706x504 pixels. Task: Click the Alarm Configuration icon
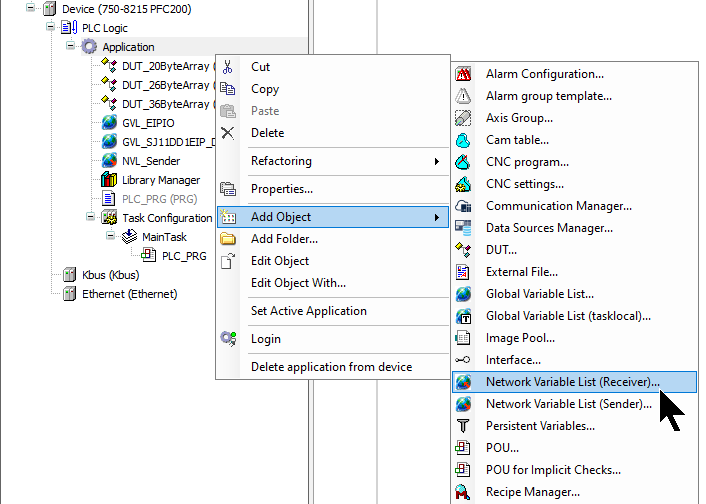463,74
